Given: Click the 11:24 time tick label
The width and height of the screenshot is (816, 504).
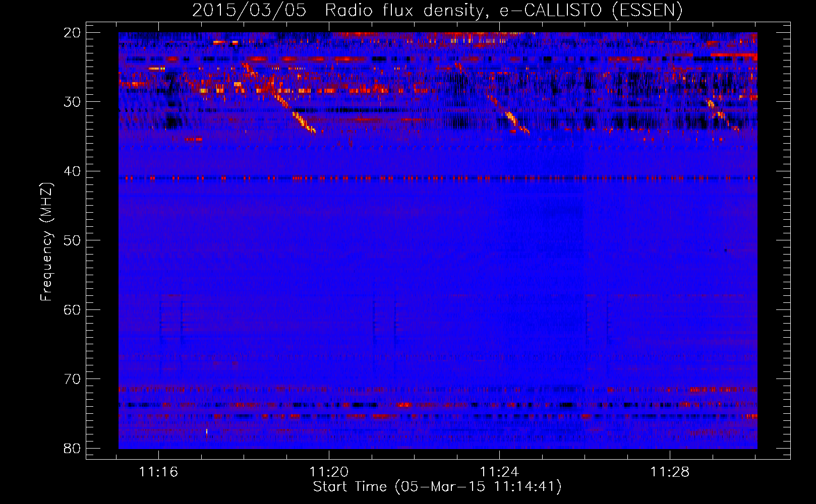Looking at the screenshot, I should pos(499,472).
